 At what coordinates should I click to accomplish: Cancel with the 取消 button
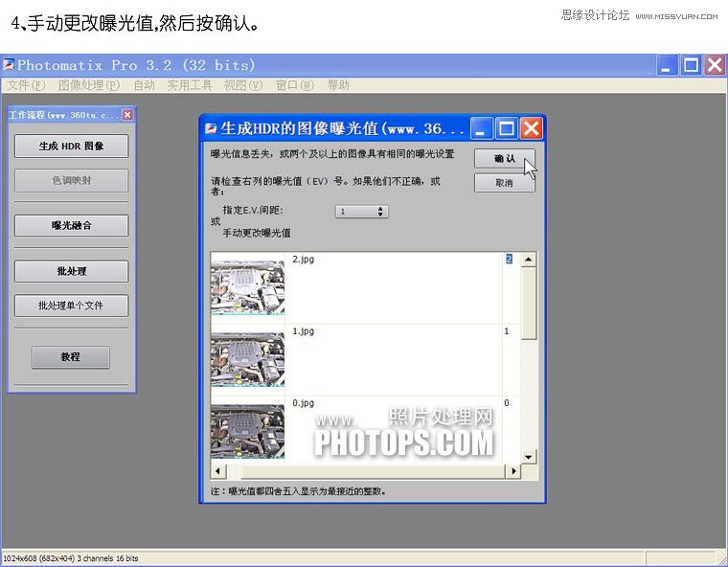(504, 183)
